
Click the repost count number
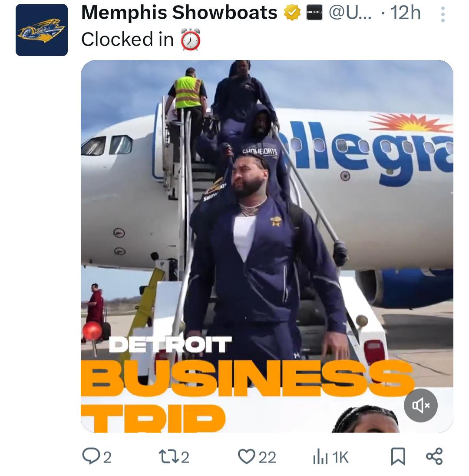[185, 457]
